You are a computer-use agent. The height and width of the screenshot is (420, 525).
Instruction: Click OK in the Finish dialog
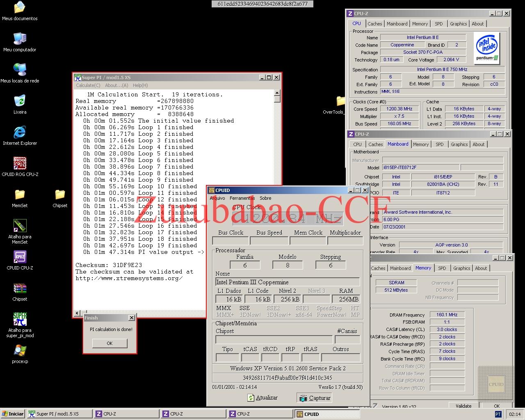tap(110, 343)
